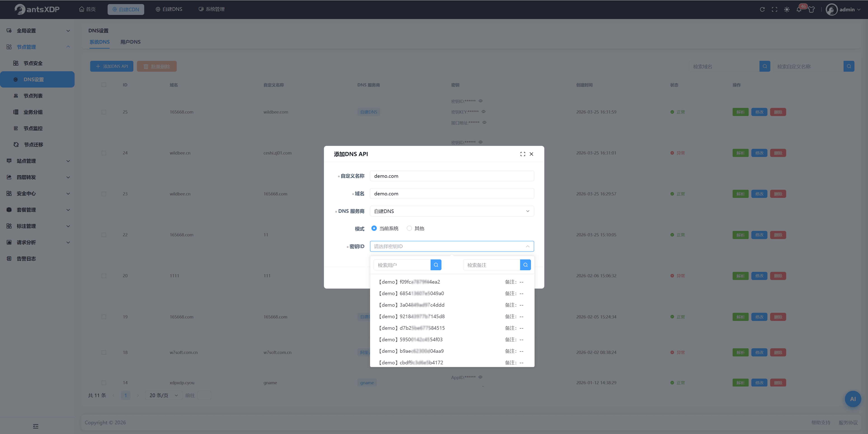868x434 pixels.
Task: Open the DNS 服务商 dropdown
Action: coord(452,211)
